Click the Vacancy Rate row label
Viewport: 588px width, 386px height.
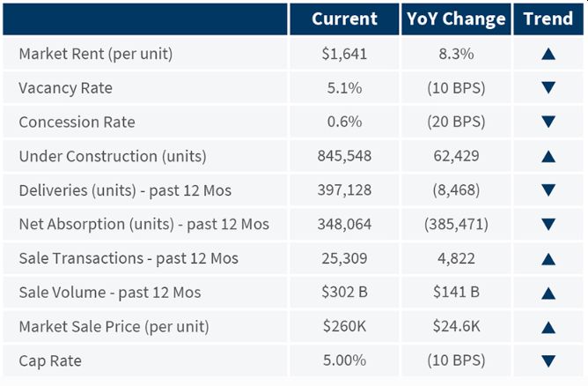(x=65, y=88)
